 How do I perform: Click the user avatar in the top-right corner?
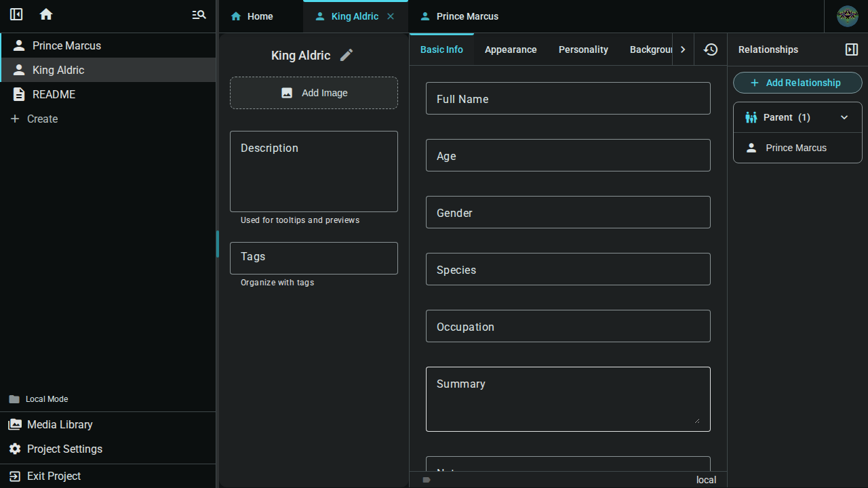pos(847,16)
